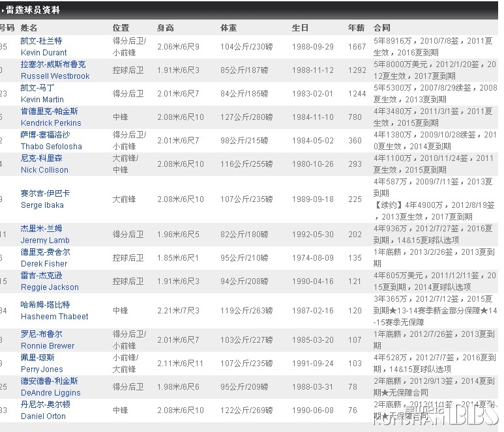
Task: Click the 合同 column header
Action: pos(382,28)
